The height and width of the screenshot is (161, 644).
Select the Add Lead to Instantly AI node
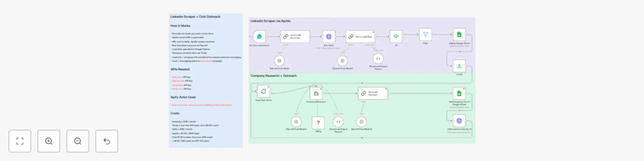(x=459, y=121)
